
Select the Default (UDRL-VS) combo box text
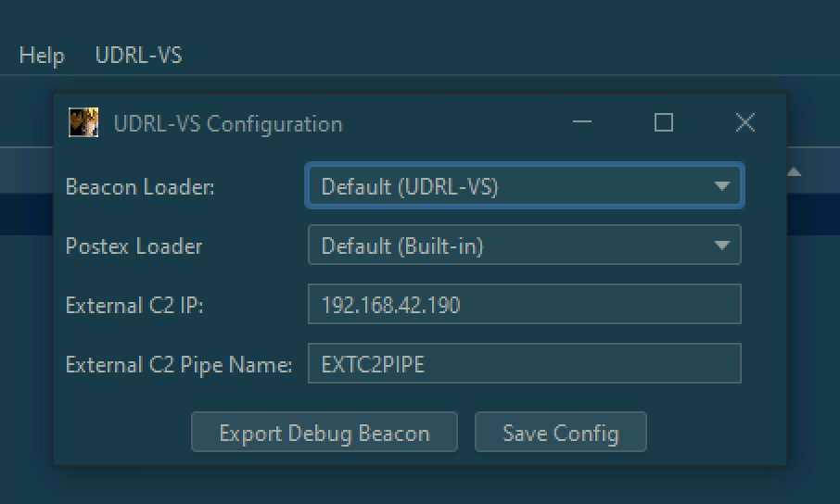click(409, 187)
